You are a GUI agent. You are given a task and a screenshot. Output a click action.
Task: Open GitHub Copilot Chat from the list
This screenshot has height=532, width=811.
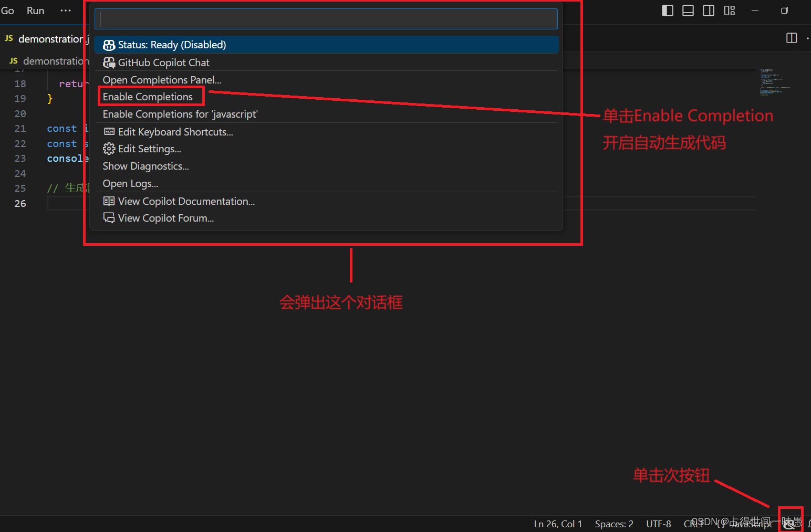point(326,62)
